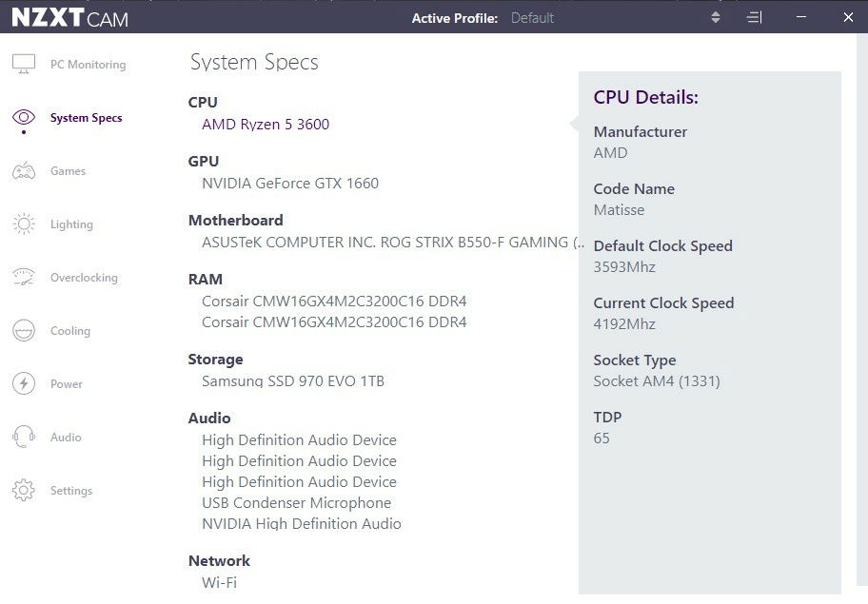
Task: Open the Lighting section
Action: pos(71,224)
